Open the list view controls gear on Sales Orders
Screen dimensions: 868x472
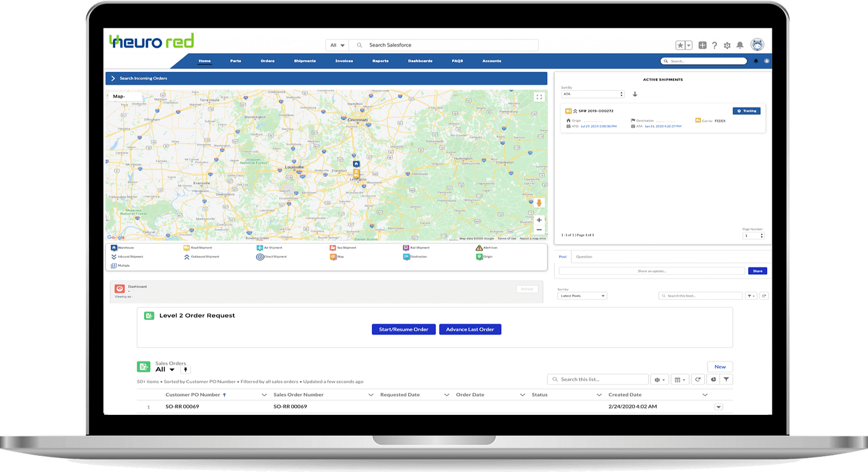(659, 379)
